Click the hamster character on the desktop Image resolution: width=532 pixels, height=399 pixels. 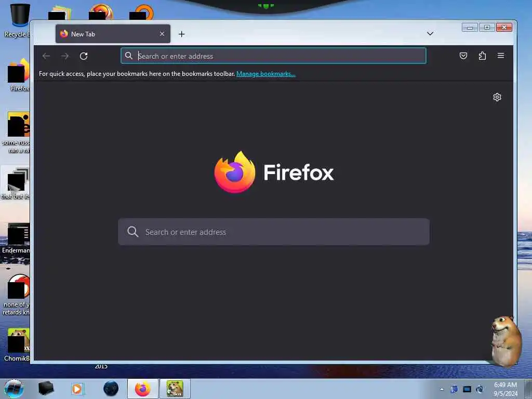tap(506, 341)
